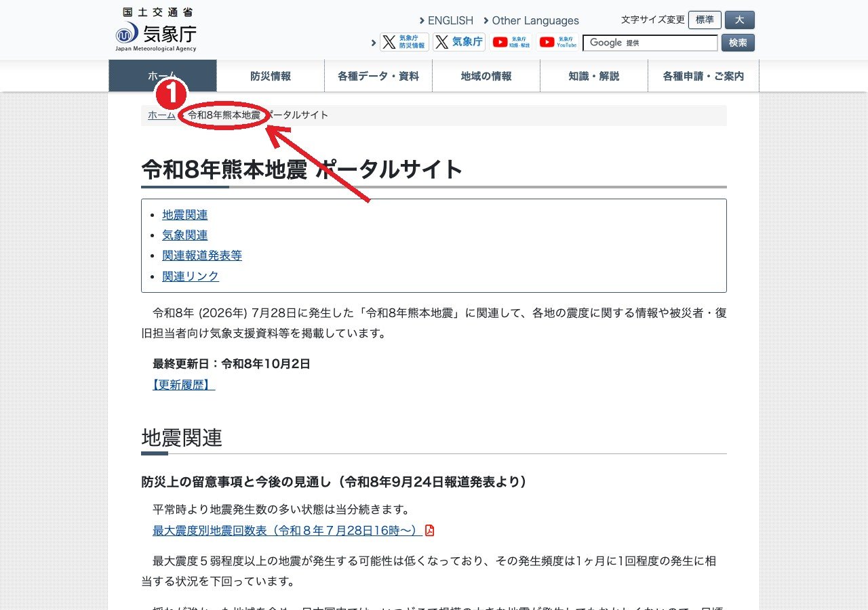Open the X 気象庁防災情報 account icon
This screenshot has height=610, width=868.
click(x=404, y=42)
